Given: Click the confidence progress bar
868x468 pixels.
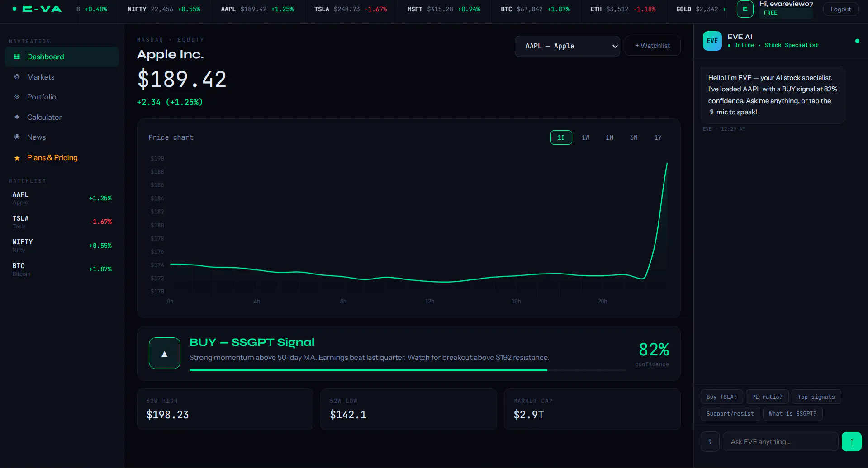Looking at the screenshot, I should pyautogui.click(x=408, y=370).
